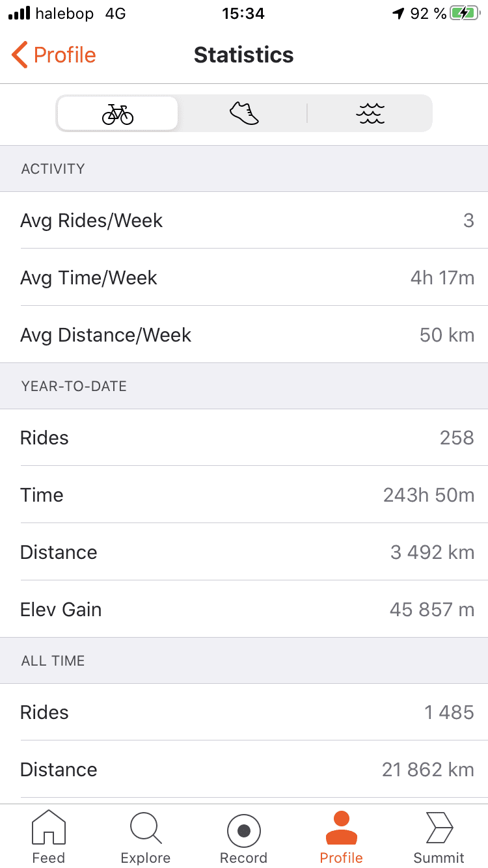Tap the back chevron arrow
Image resolution: width=488 pixels, height=868 pixels.
tap(20, 55)
